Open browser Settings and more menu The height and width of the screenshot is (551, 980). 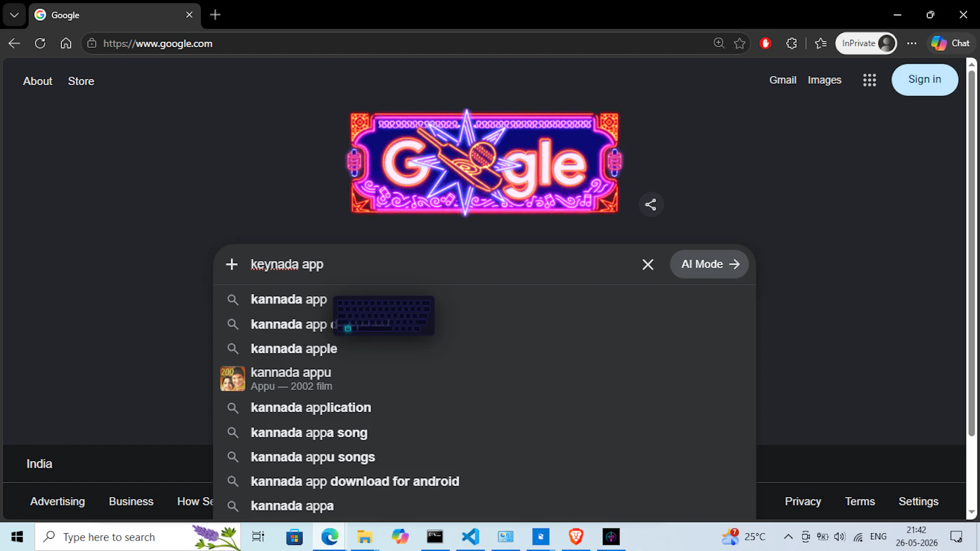pos(912,43)
